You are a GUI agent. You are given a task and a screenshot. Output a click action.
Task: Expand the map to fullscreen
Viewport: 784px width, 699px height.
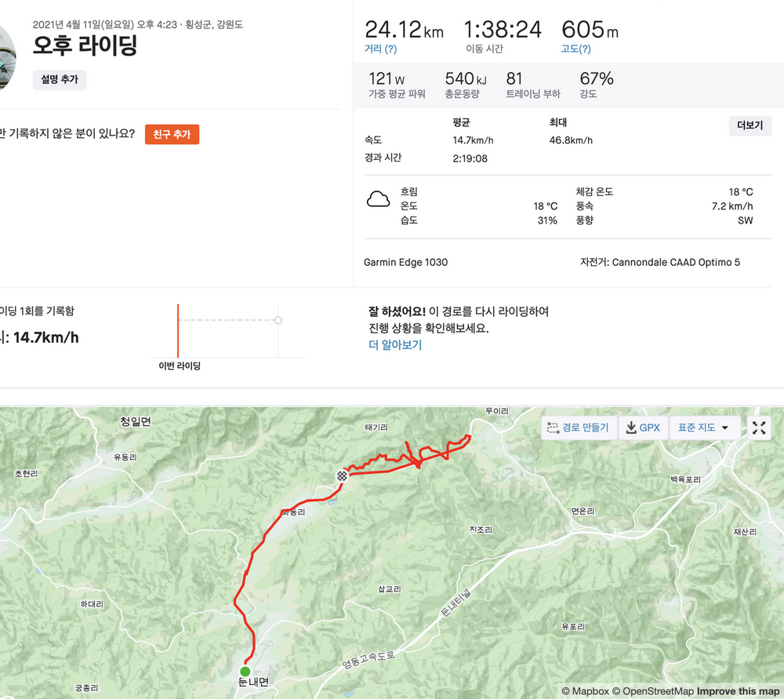[759, 428]
